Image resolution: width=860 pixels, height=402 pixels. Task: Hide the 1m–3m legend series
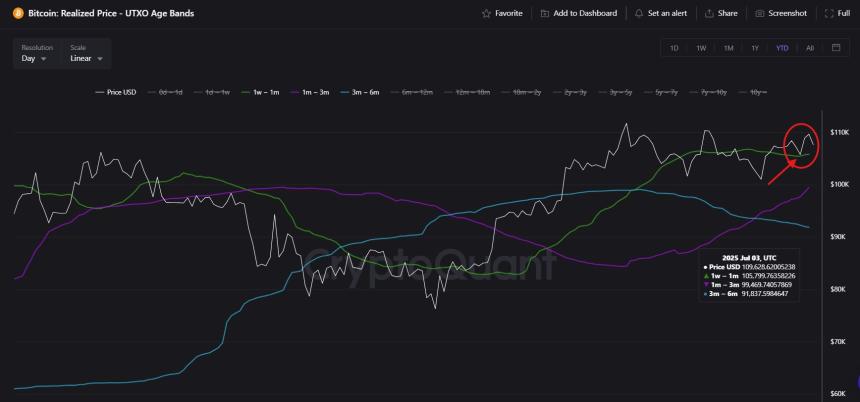tap(308, 92)
